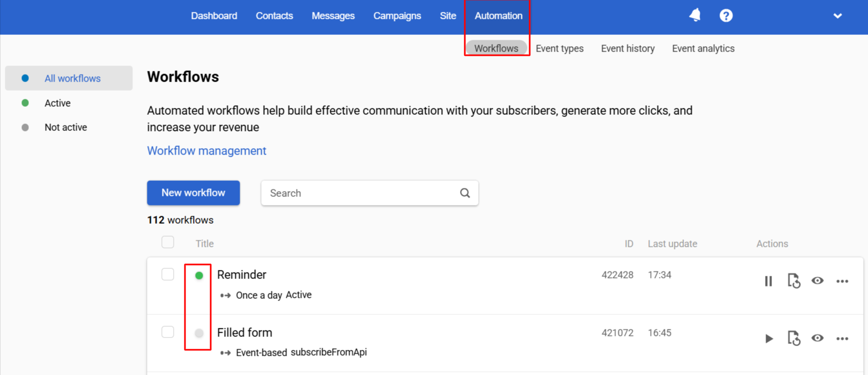Open the copy icon for Filled form
The width and height of the screenshot is (868, 375).
[x=793, y=338]
